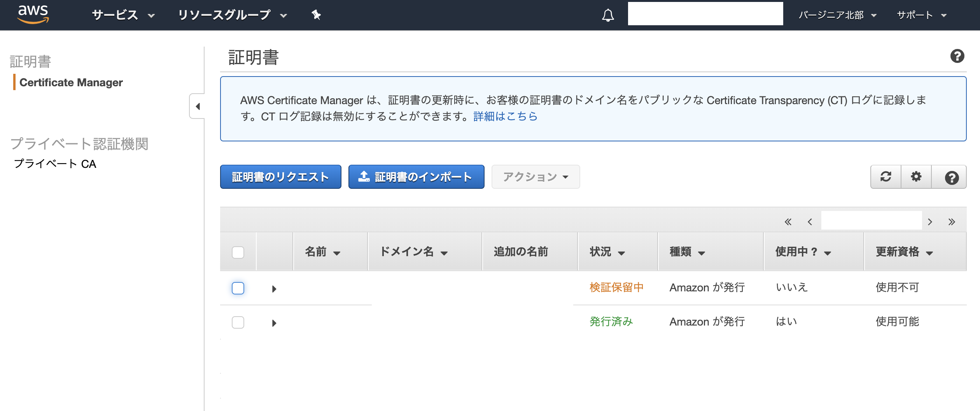Click the AWS logo to go home

[x=33, y=14]
